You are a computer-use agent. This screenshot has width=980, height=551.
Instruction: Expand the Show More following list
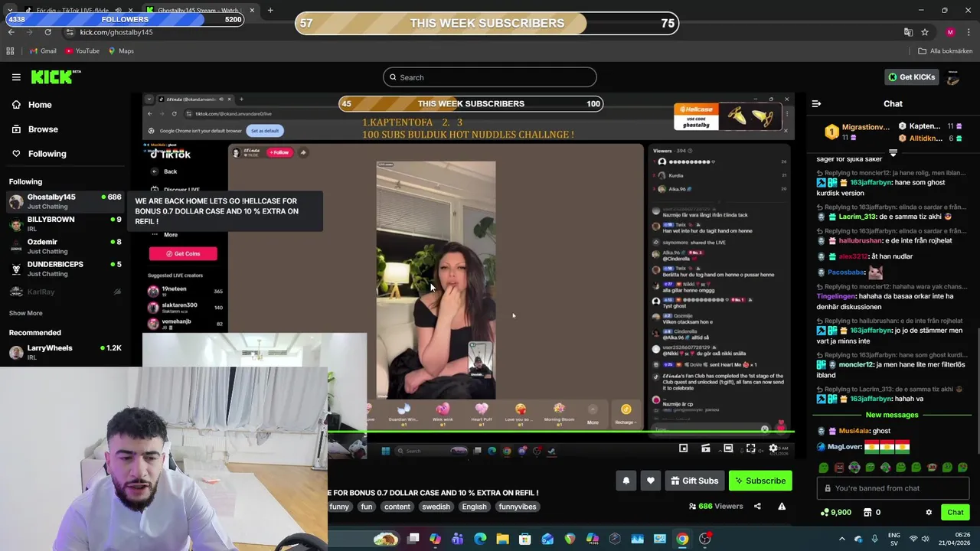[x=25, y=313]
